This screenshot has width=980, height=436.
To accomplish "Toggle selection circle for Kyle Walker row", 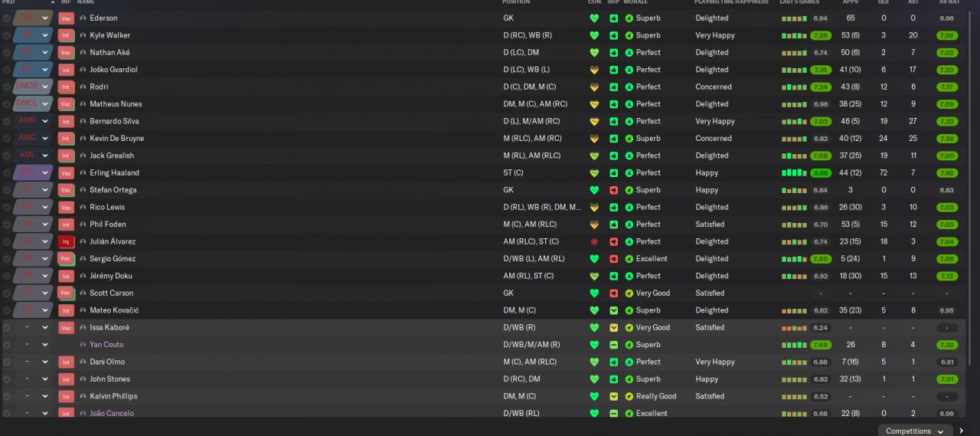I will (x=7, y=35).
